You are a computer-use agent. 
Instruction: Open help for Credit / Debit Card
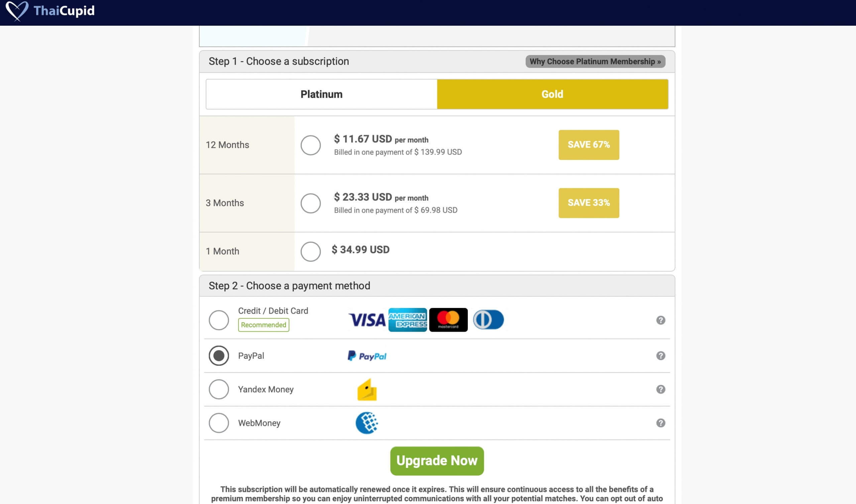[x=660, y=320]
